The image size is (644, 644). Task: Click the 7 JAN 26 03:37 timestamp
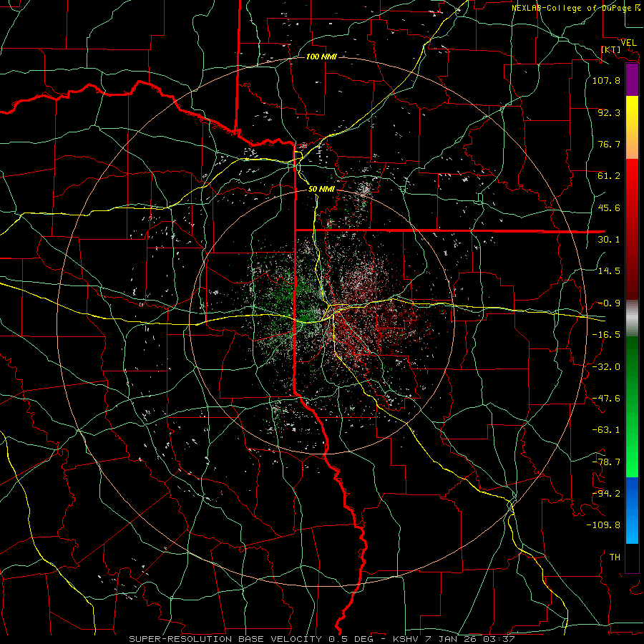click(471, 639)
